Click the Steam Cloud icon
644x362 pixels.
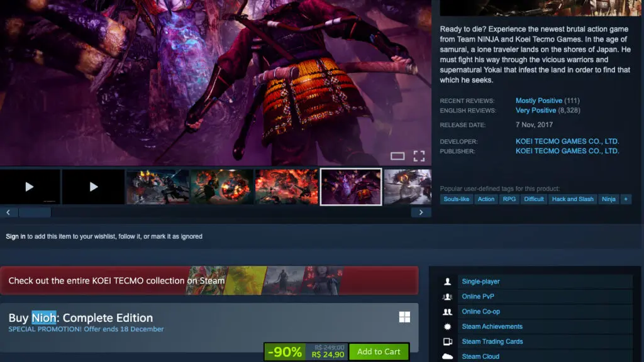tap(447, 356)
